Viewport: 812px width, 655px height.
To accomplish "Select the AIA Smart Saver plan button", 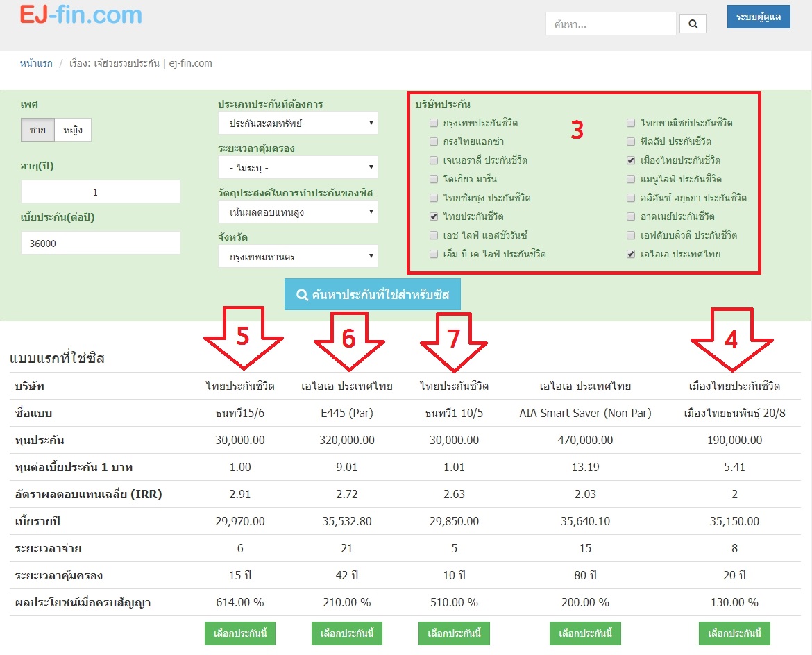I will coord(585,633).
